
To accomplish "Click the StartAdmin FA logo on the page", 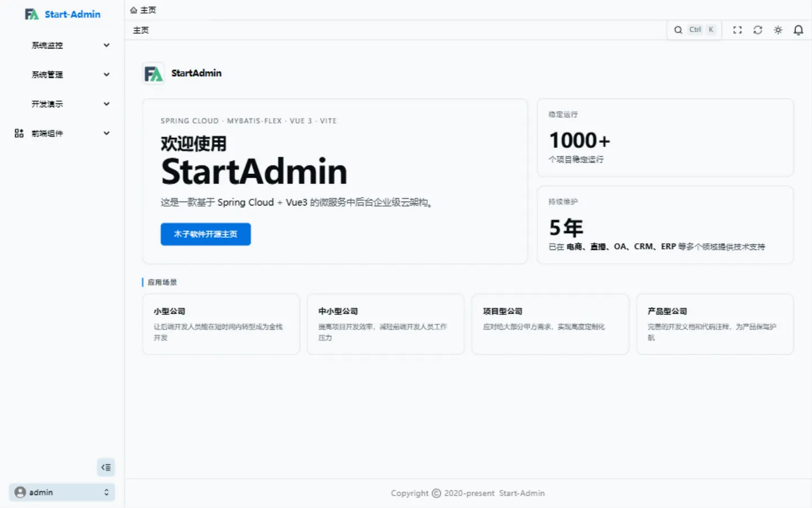I will (153, 73).
